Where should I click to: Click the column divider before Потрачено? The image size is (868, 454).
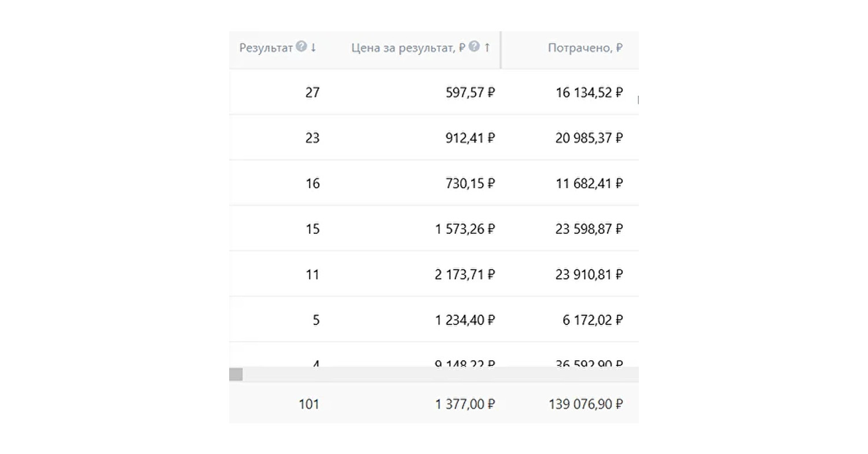point(501,50)
